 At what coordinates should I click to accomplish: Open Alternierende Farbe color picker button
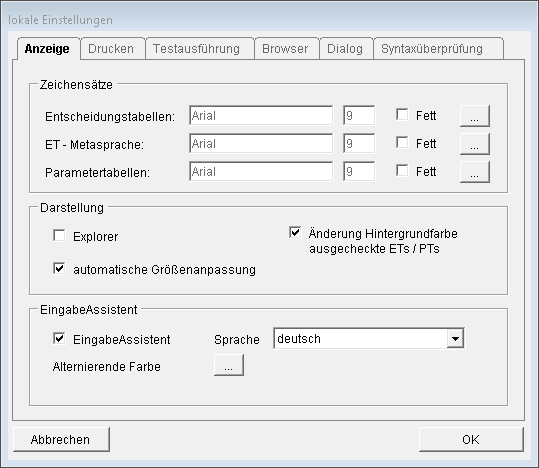229,365
